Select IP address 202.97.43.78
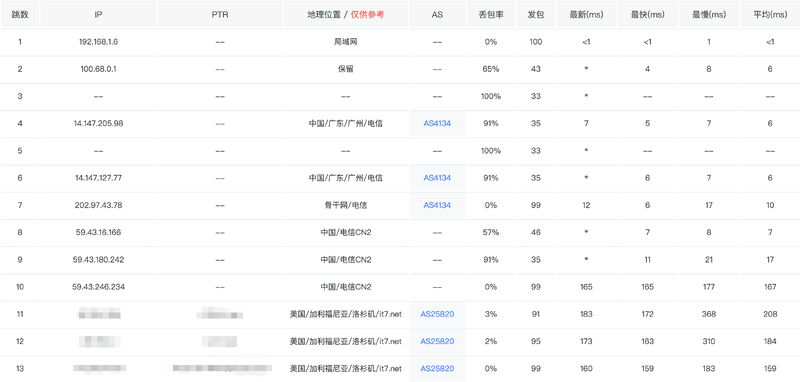 [98, 205]
